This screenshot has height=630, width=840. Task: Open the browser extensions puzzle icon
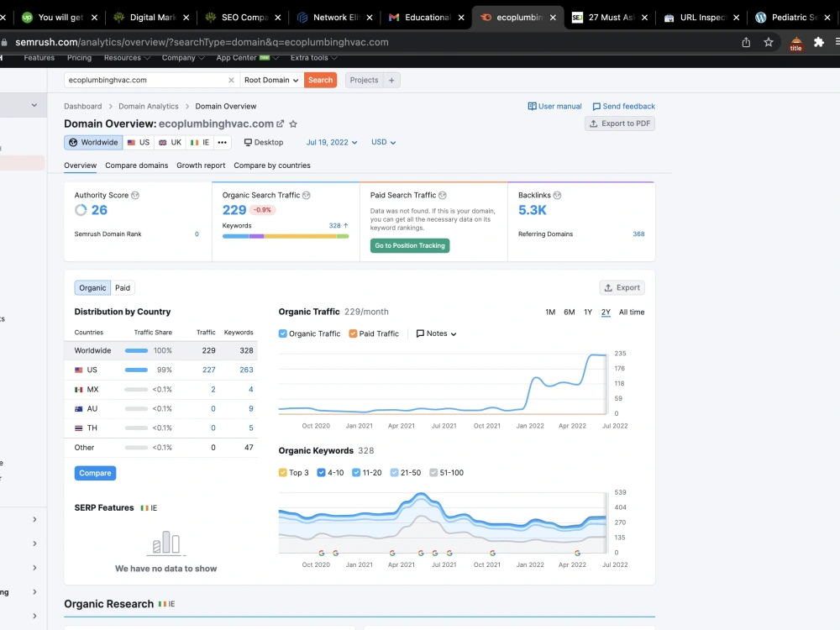[x=818, y=42]
